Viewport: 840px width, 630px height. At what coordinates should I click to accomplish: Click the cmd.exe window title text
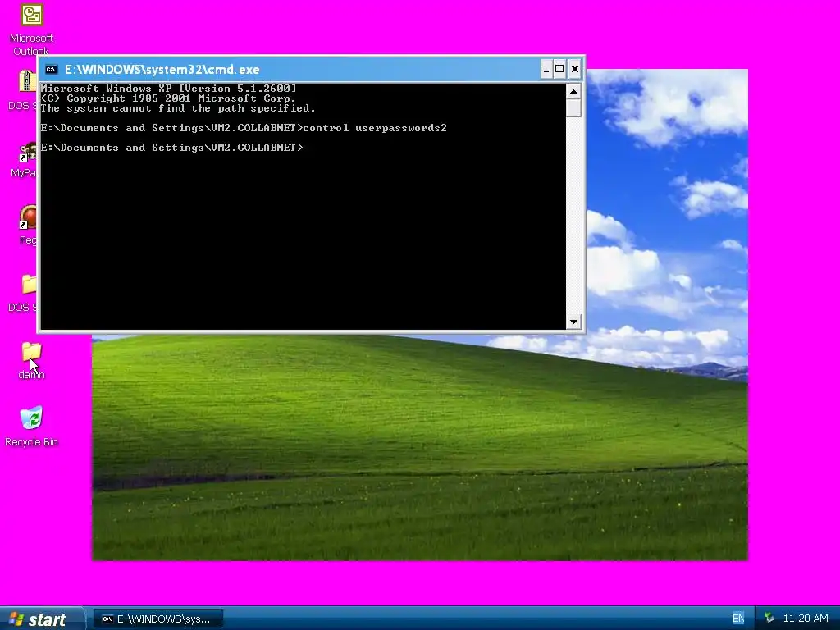(x=162, y=70)
